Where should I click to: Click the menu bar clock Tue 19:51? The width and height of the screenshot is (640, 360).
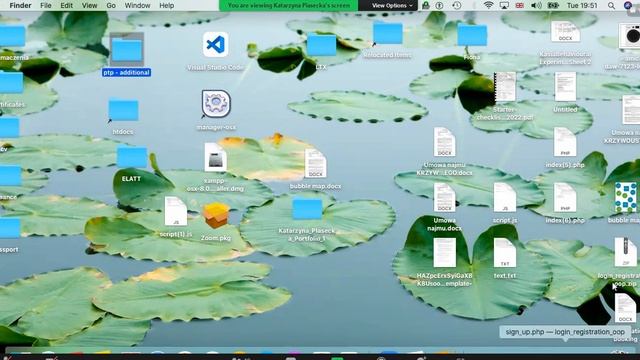coord(582,5)
